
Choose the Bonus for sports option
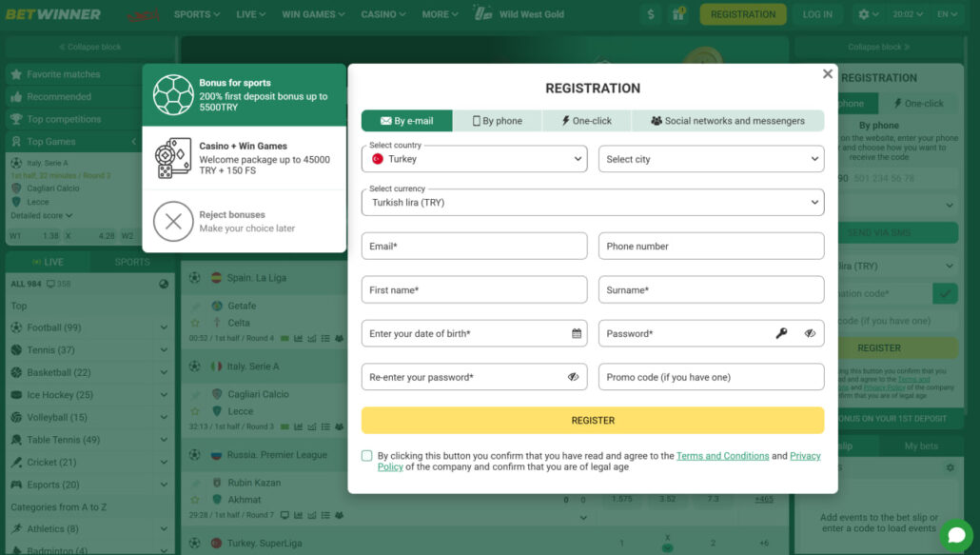click(245, 95)
